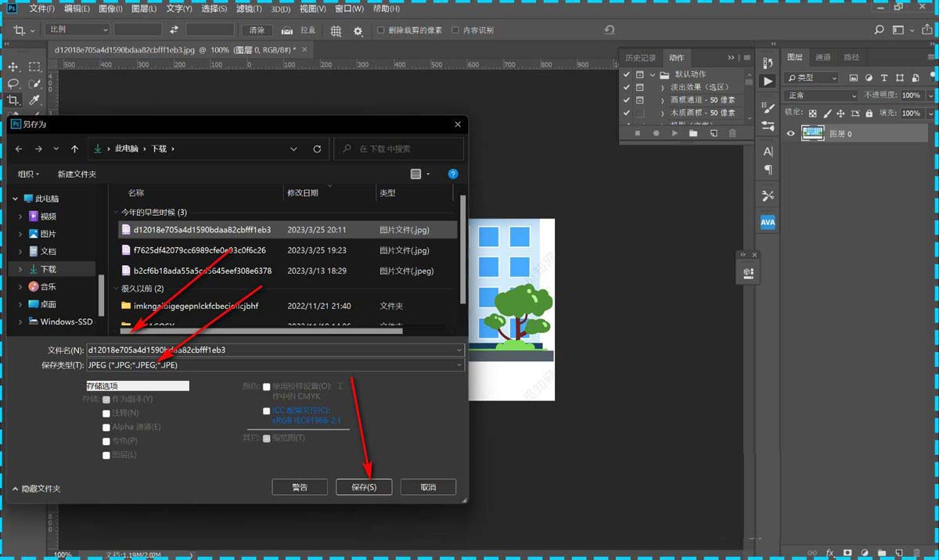The height and width of the screenshot is (560, 939).
Task: Click 隐藏文件夹 hide folders link
Action: (x=36, y=489)
